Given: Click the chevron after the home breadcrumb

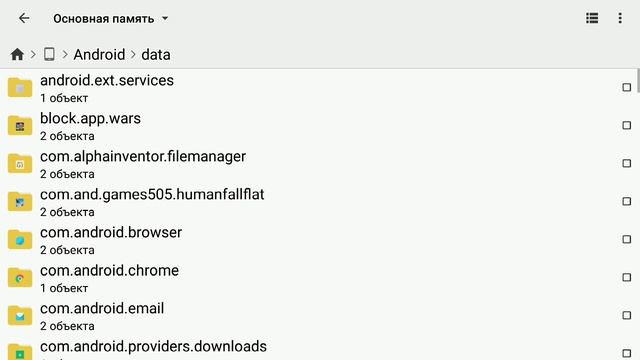Looking at the screenshot, I should (33, 54).
